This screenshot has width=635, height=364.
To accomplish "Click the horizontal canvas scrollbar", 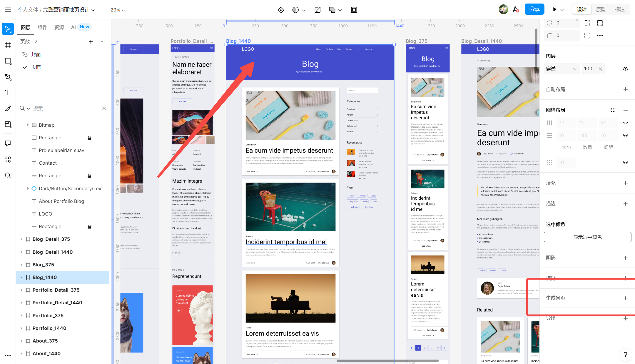I will [x=387, y=361].
